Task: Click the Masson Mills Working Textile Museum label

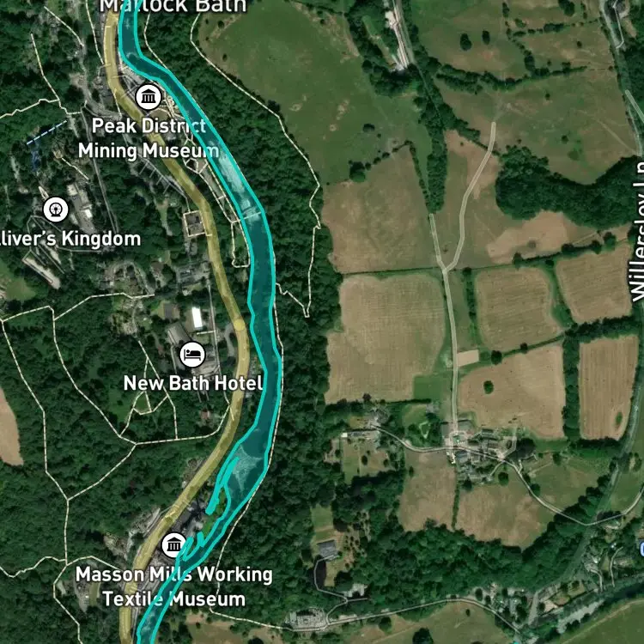Action: click(173, 586)
